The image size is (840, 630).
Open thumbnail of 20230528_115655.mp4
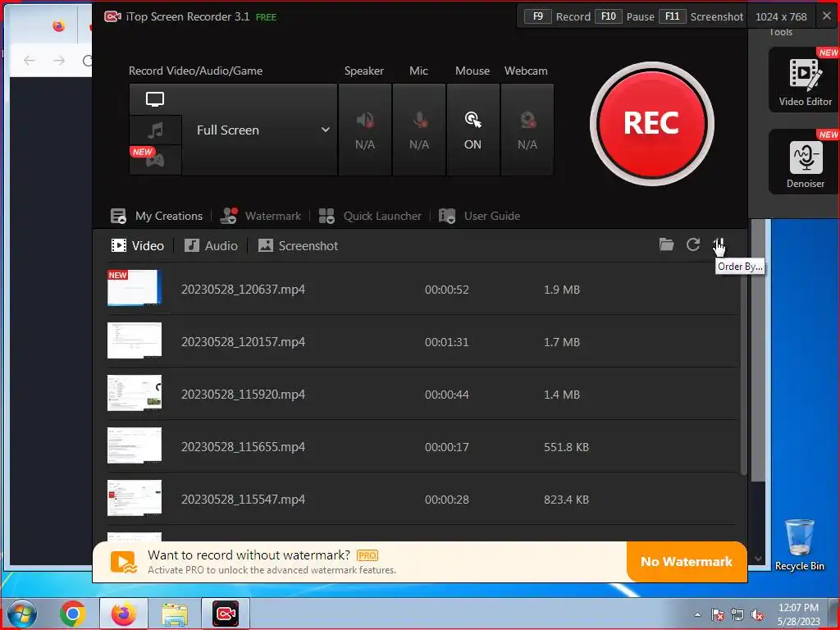click(135, 445)
